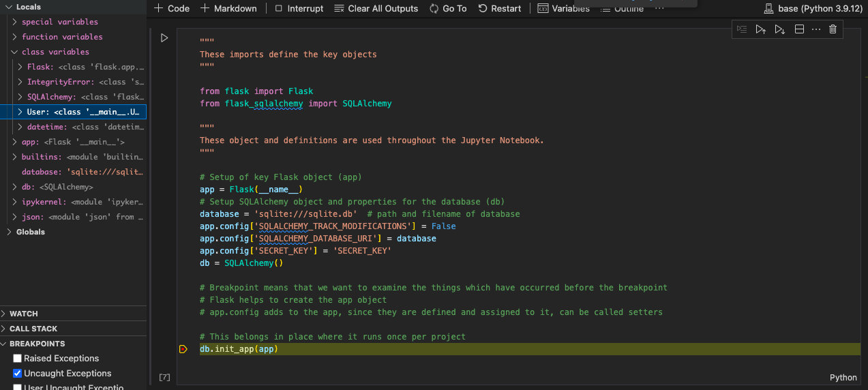Expand the Flask class variable
The image size is (868, 390).
(x=20, y=67)
